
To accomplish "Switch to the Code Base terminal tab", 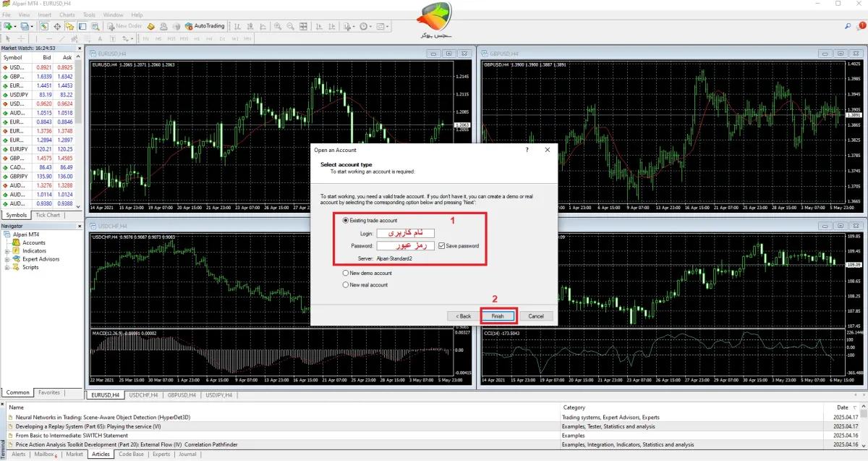I will (131, 454).
